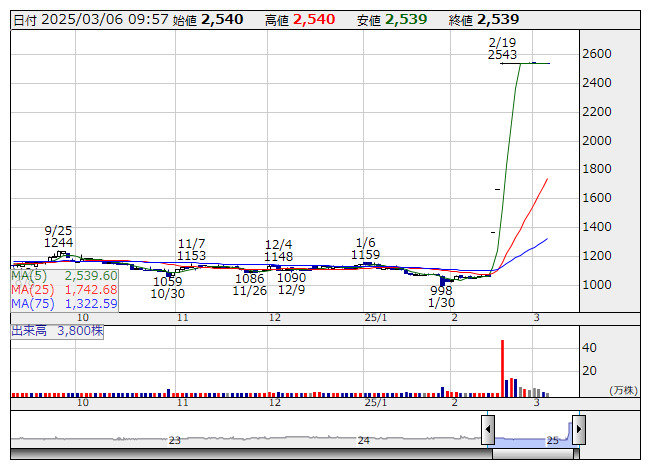This screenshot has height=470, width=653.
Task: Click the 出来高 3,800株 volume label
Action: [x=58, y=328]
